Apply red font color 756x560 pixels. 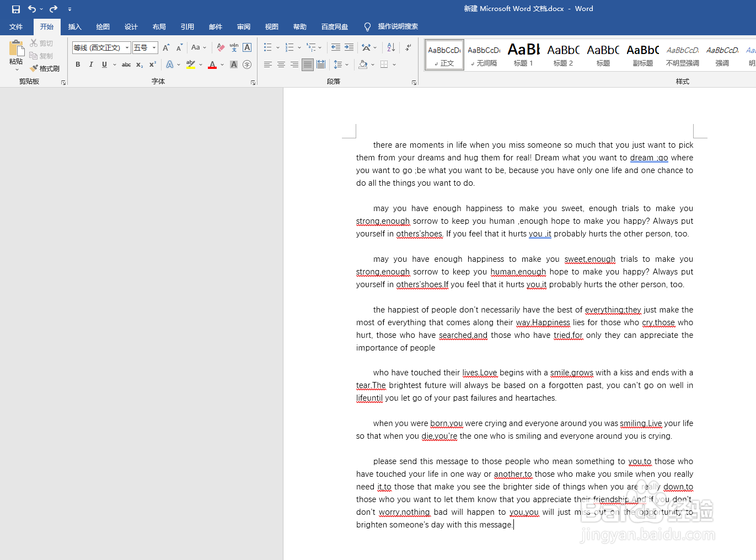(x=212, y=64)
